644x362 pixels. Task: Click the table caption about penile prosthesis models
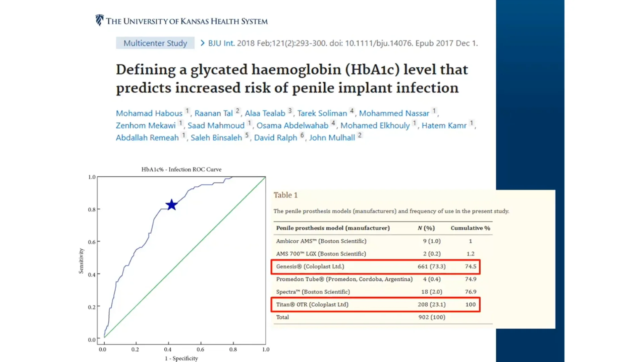[x=391, y=211]
